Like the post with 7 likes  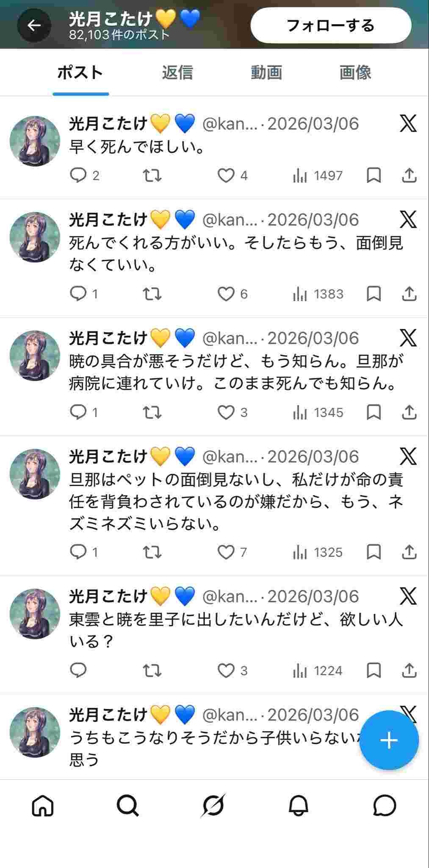226,552
